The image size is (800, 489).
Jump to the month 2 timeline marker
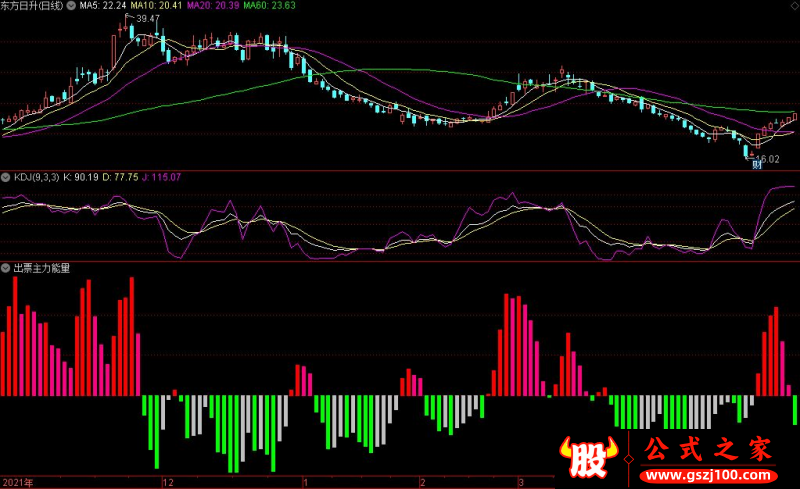(422, 482)
